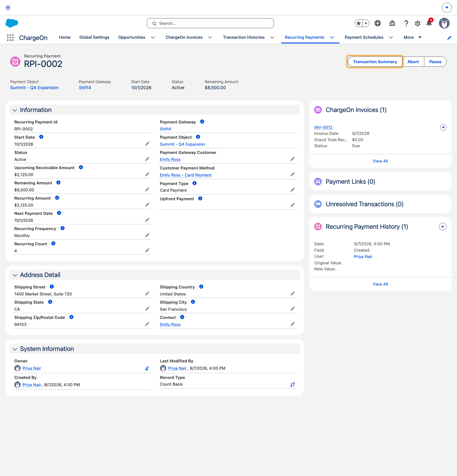Open the Transaction Histories tab
457x476 pixels.
[244, 37]
